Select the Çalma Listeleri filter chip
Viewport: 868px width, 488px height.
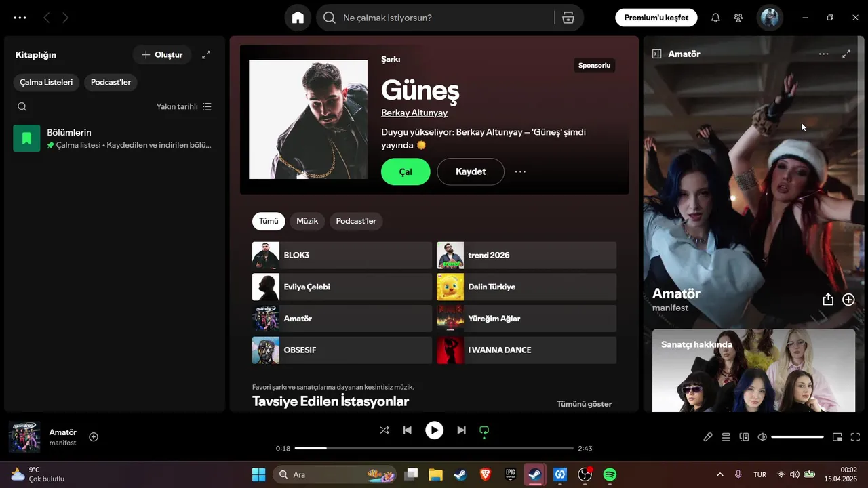46,82
